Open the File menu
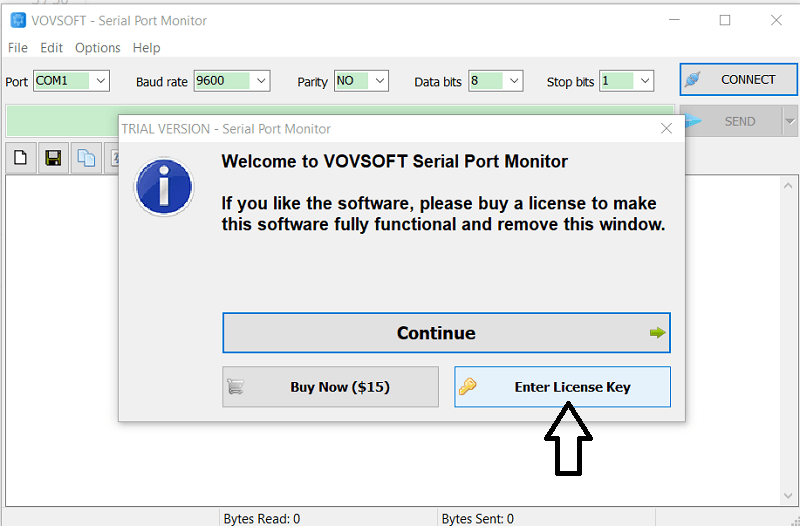The image size is (800, 526). [18, 48]
